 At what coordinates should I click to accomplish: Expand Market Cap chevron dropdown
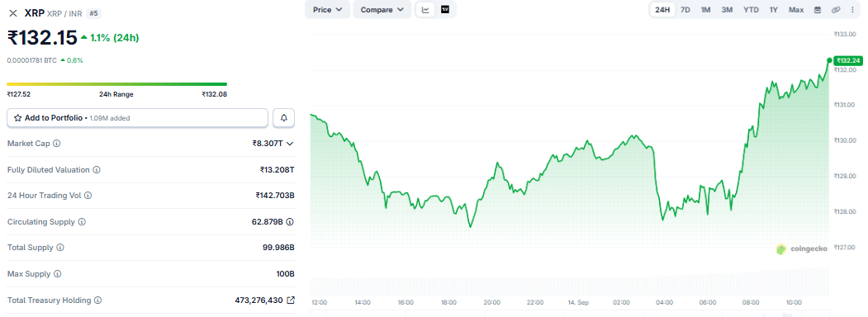pyautogui.click(x=290, y=144)
